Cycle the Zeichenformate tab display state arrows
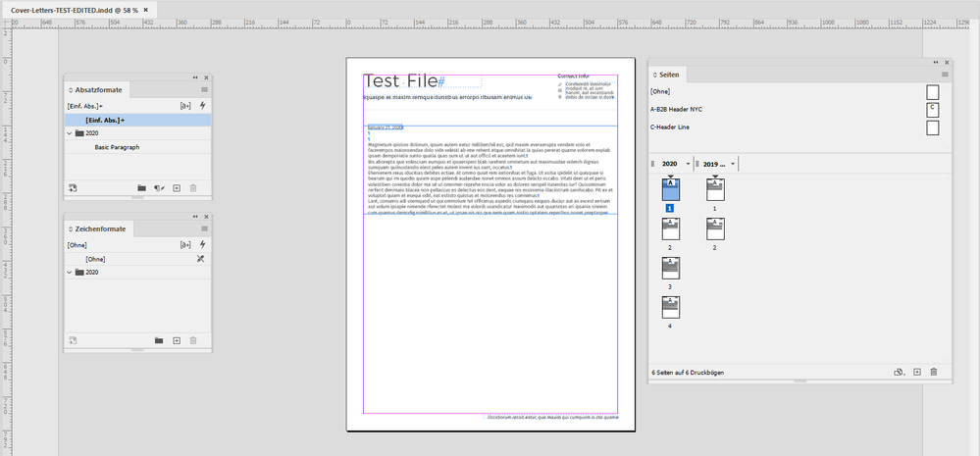Screen dimensions: 980x456 71,229
